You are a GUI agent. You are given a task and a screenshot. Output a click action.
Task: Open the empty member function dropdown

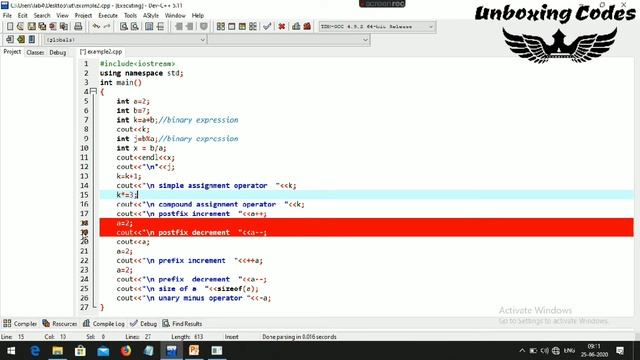[x=289, y=40]
